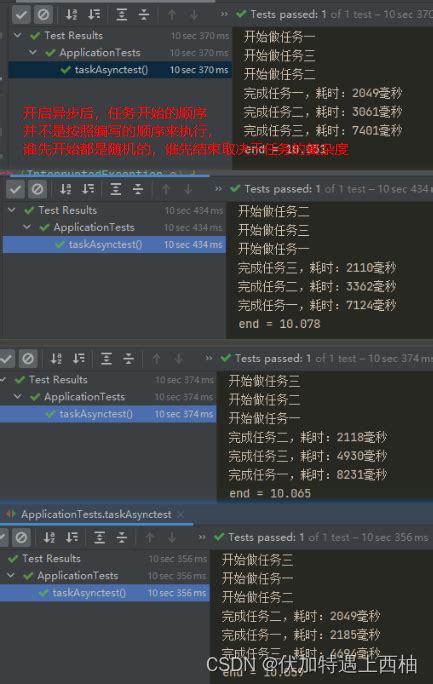Collapse Test Results node in first panel
This screenshot has width=433, height=684.
click(18, 35)
